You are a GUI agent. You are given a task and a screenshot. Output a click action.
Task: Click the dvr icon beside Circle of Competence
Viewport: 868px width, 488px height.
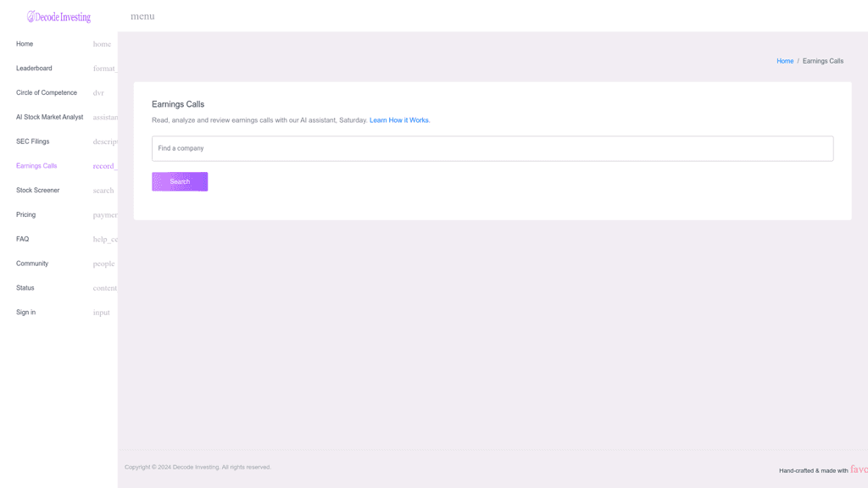click(x=99, y=93)
